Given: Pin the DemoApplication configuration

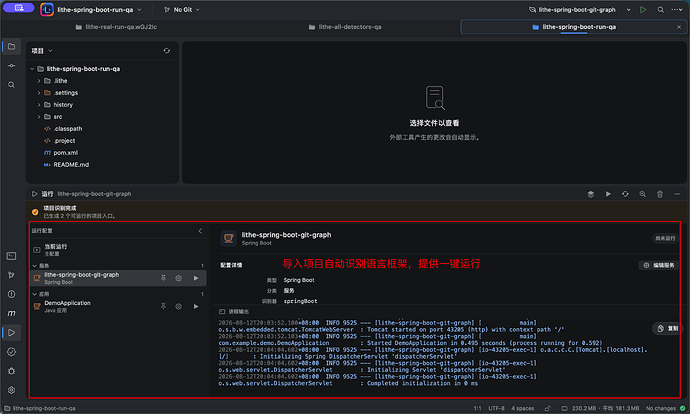Looking at the screenshot, I should (x=163, y=306).
